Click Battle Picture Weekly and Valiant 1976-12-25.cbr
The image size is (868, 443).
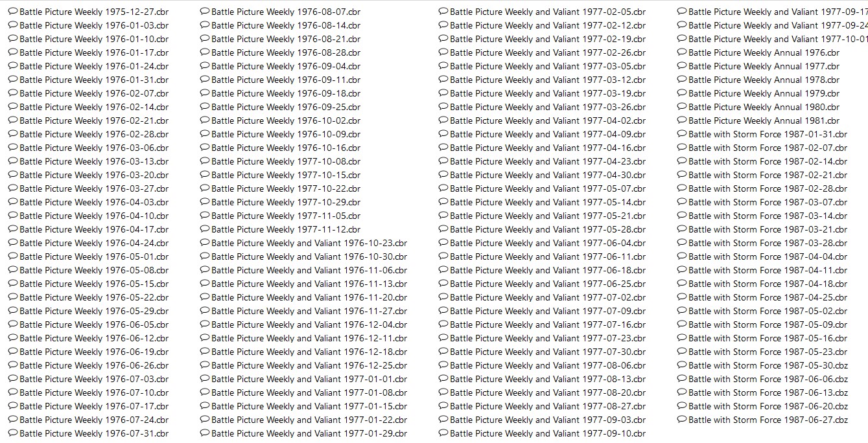[309, 365]
